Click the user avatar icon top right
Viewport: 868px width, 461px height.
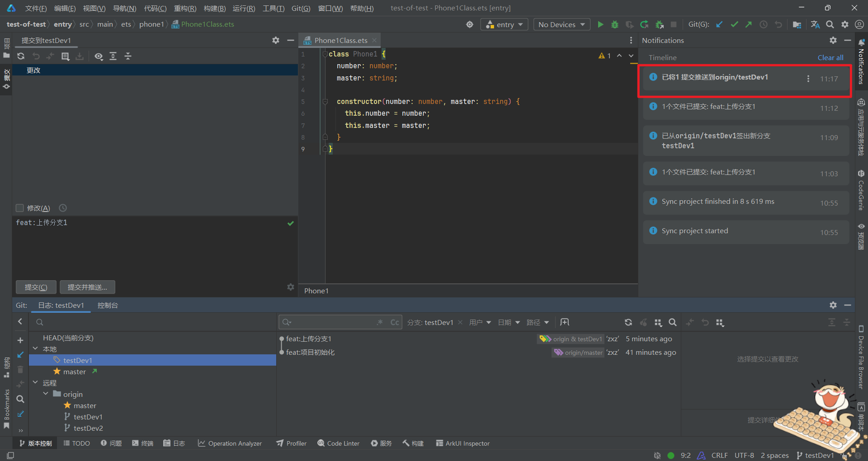859,24
